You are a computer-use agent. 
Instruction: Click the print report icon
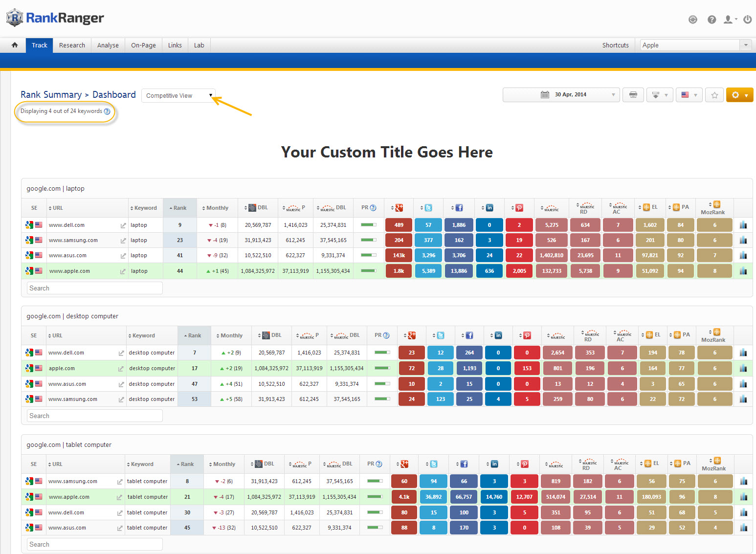click(x=633, y=95)
